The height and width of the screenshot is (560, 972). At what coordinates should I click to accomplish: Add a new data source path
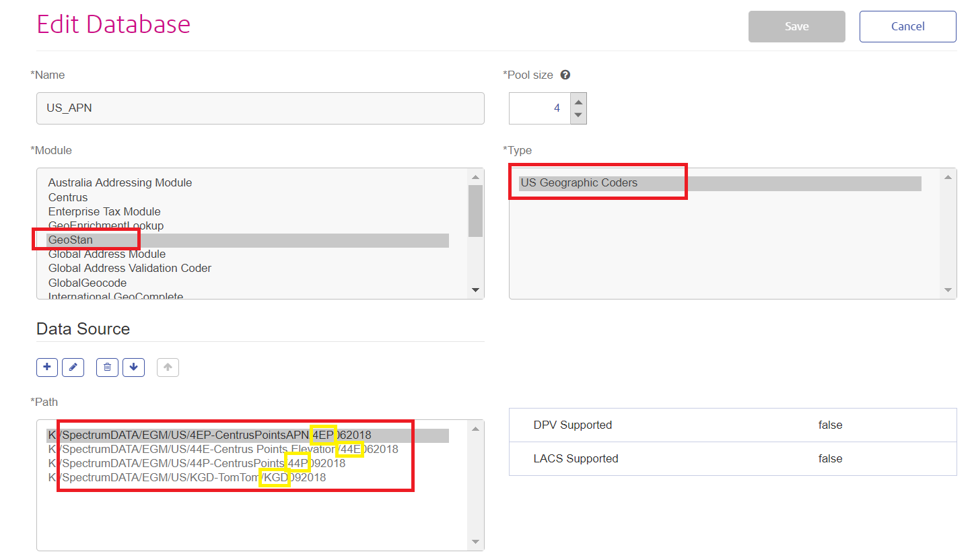tap(46, 367)
